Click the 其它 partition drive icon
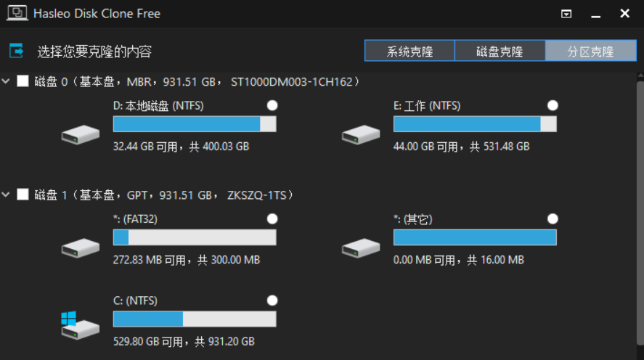Screen dimensions: 644x360 coord(361,247)
